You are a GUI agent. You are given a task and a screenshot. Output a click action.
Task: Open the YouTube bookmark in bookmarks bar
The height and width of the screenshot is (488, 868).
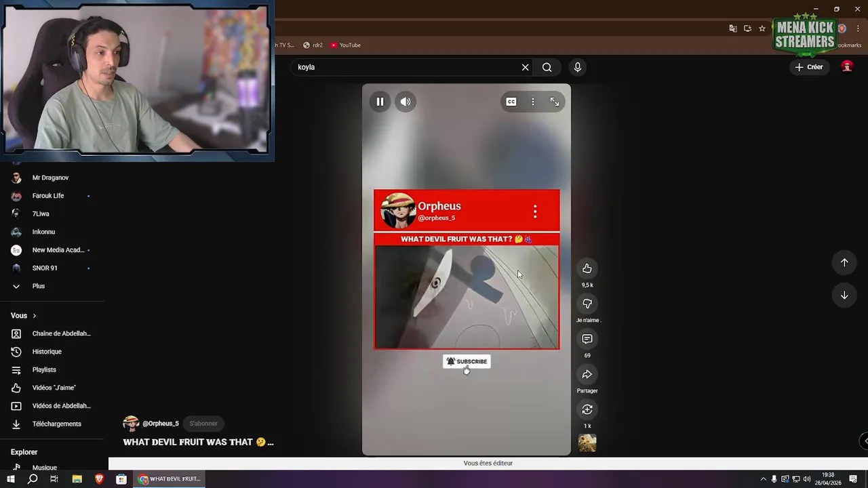[345, 45]
